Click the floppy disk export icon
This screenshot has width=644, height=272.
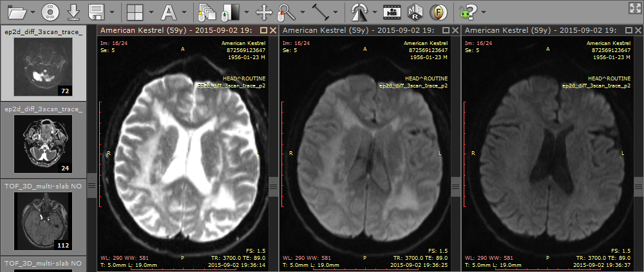coord(97,12)
